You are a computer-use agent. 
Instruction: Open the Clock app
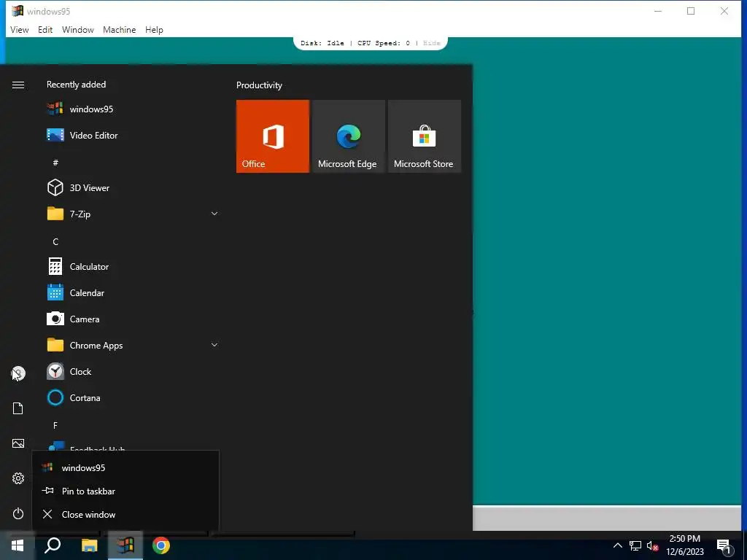click(x=133, y=371)
